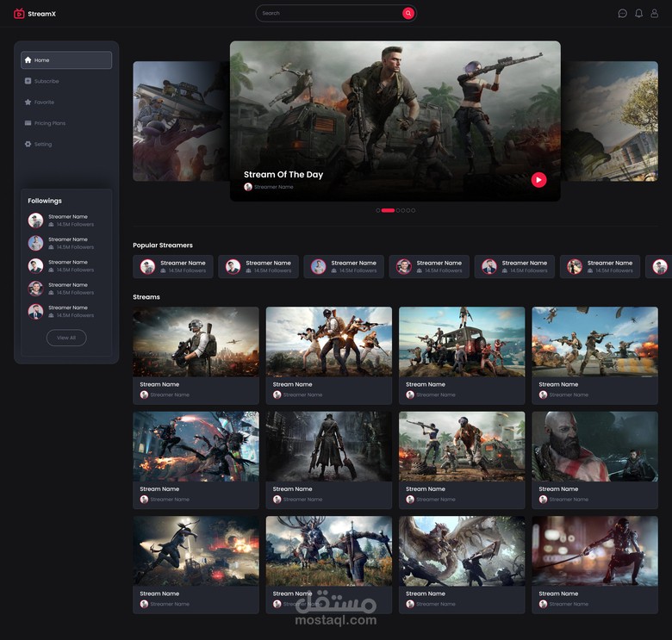Screen dimensions: 672x640
Task: Click View All in Followings panel
Action: [66, 338]
